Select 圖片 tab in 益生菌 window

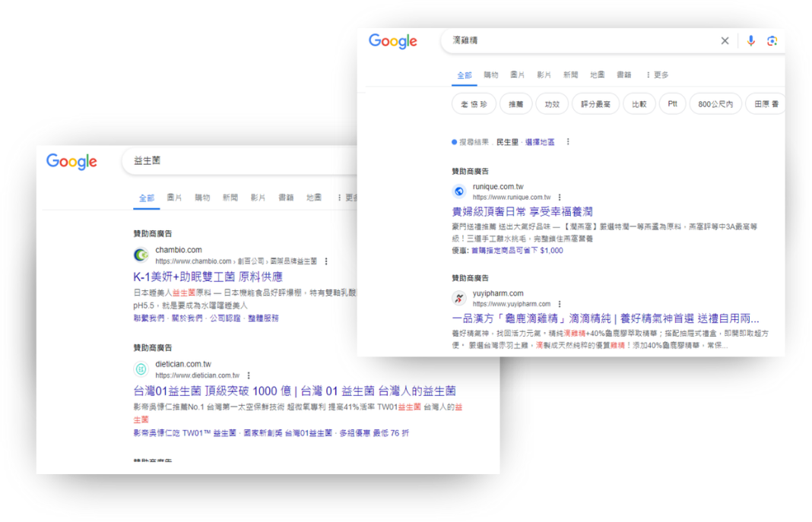coord(175,198)
